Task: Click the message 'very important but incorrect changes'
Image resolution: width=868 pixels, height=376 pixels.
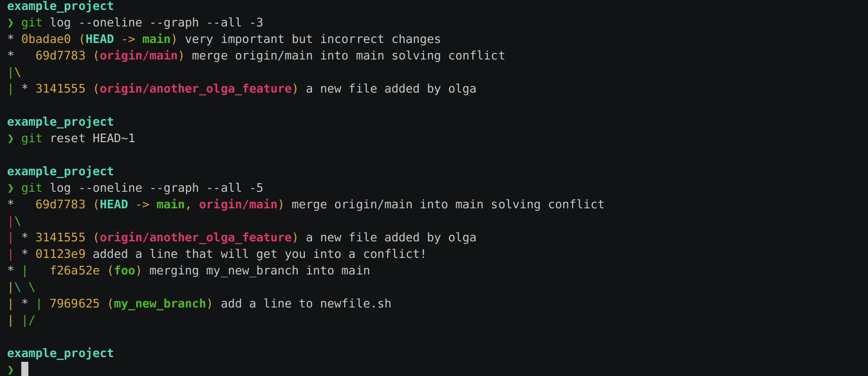Action: pos(312,39)
